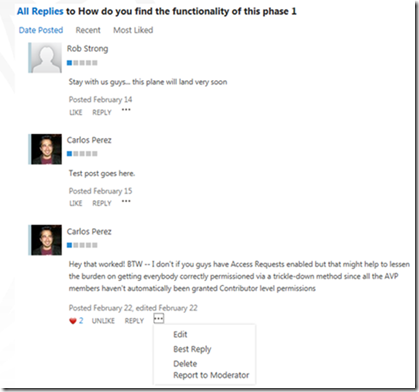Open Rob Strong's profile name link

coord(87,49)
